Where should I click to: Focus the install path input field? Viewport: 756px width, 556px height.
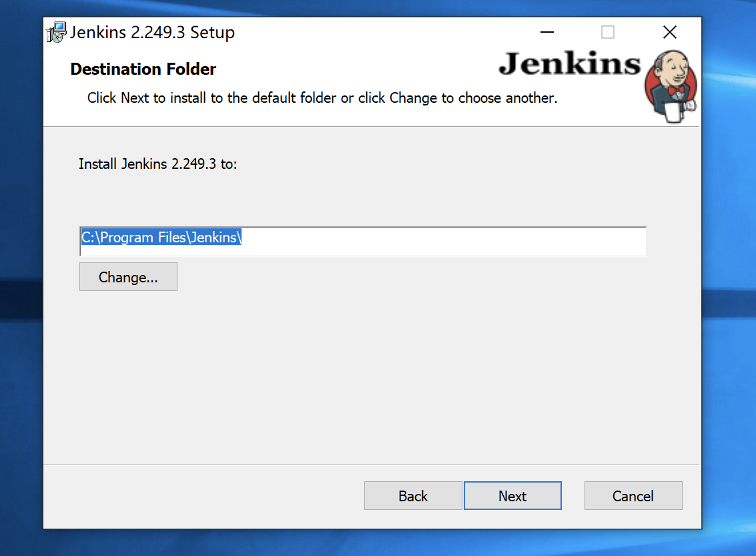pos(362,241)
